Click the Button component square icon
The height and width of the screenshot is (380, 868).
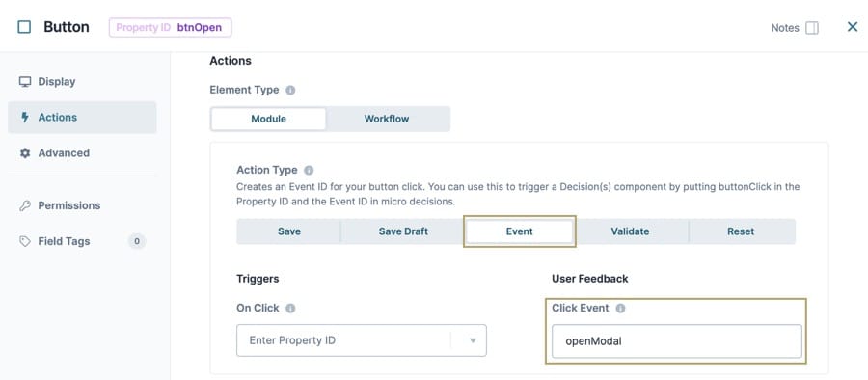(x=24, y=27)
